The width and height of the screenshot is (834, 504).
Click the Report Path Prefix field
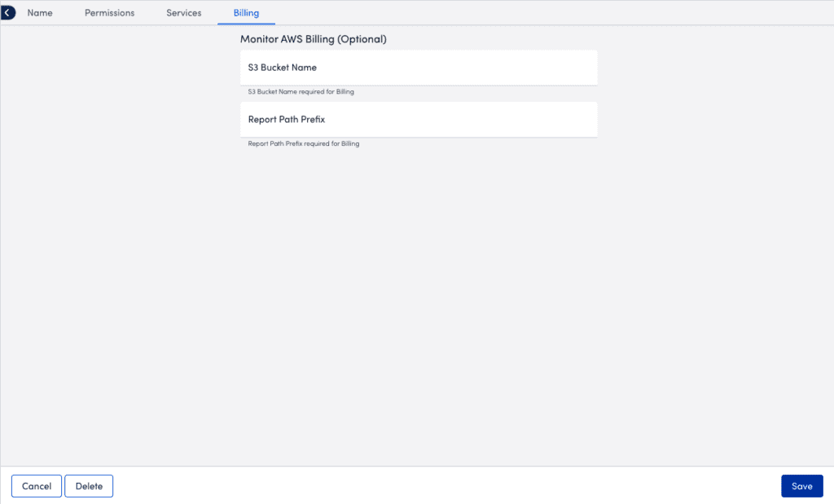(x=419, y=120)
